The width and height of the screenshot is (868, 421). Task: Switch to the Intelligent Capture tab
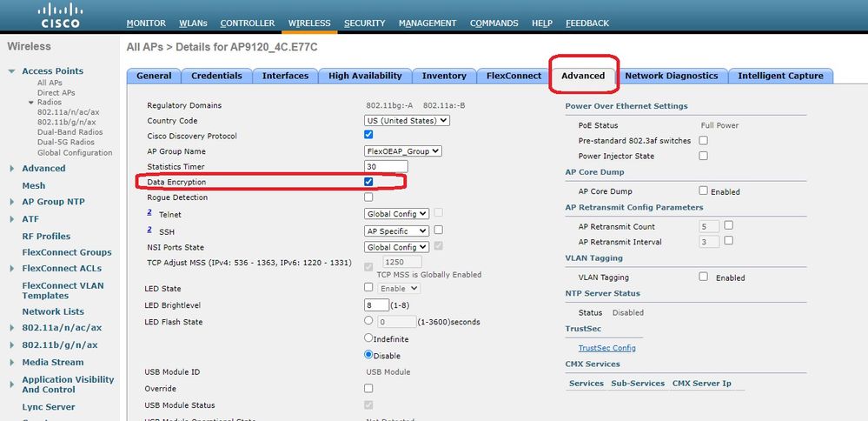click(780, 76)
